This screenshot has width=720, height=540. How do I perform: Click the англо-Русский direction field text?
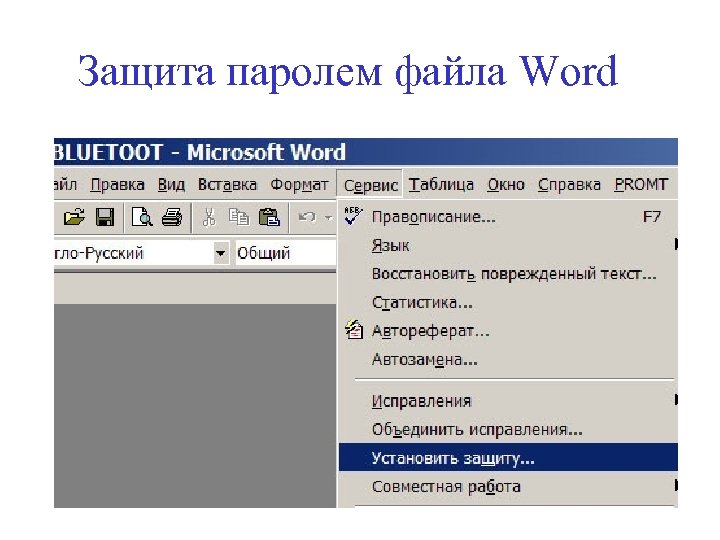(x=99, y=253)
